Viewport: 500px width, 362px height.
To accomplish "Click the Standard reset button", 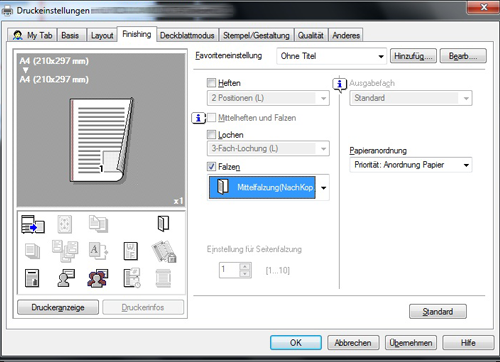I will click(x=438, y=312).
